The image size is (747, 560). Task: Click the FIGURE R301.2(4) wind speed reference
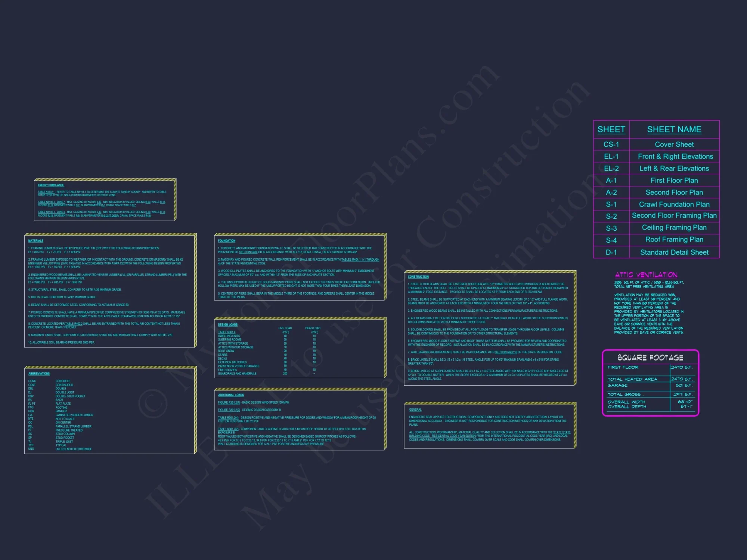coord(229,402)
